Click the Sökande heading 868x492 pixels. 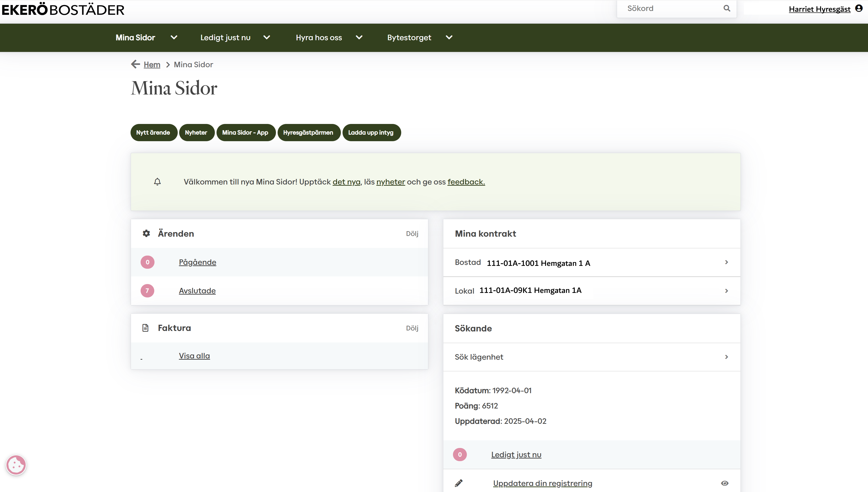tap(473, 329)
